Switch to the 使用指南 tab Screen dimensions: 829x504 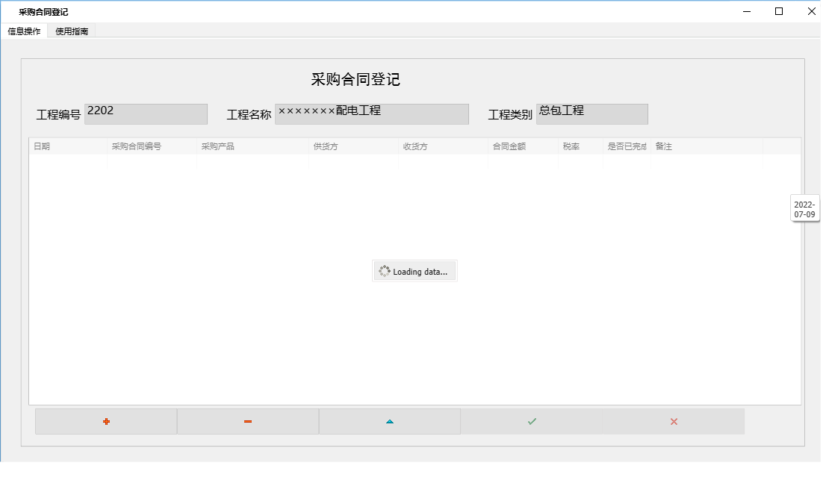pyautogui.click(x=71, y=31)
